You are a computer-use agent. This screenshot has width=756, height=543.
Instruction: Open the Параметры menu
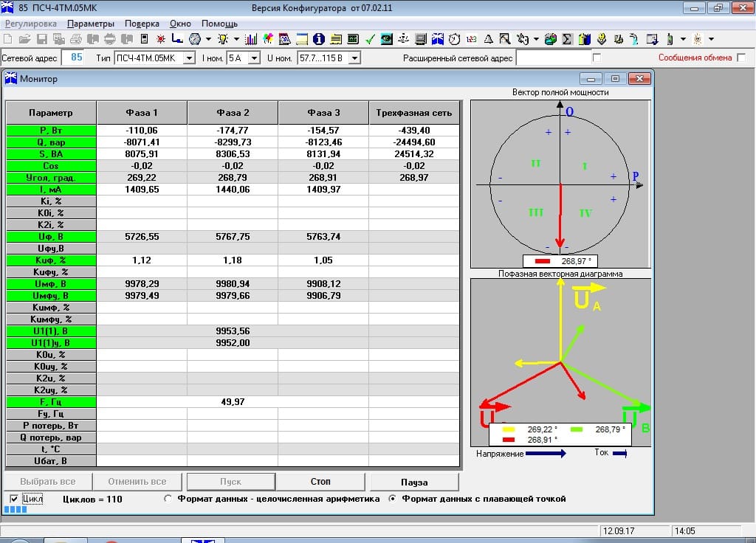[x=91, y=24]
